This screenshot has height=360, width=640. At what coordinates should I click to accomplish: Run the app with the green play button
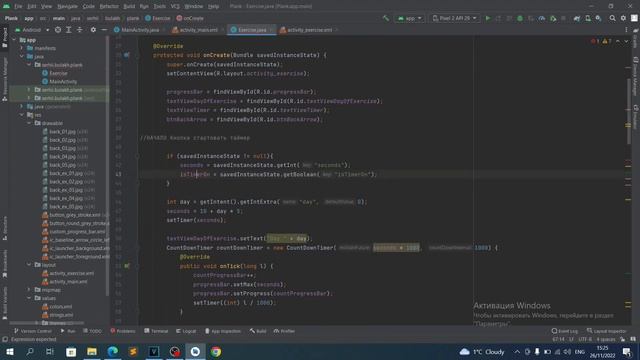pos(488,18)
